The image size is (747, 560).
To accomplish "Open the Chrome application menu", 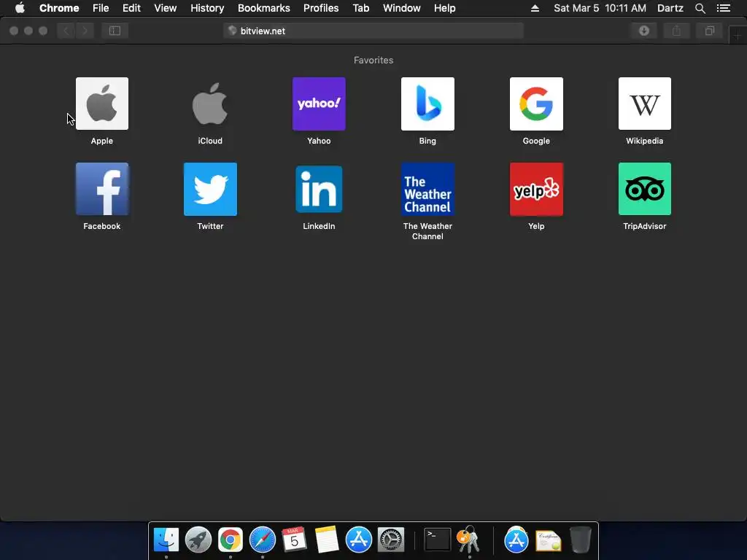I will [59, 8].
